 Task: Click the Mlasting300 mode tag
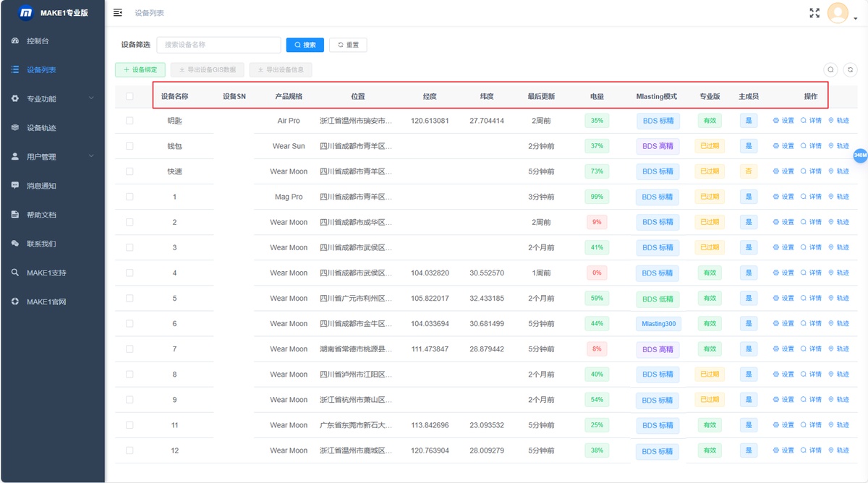(x=658, y=323)
